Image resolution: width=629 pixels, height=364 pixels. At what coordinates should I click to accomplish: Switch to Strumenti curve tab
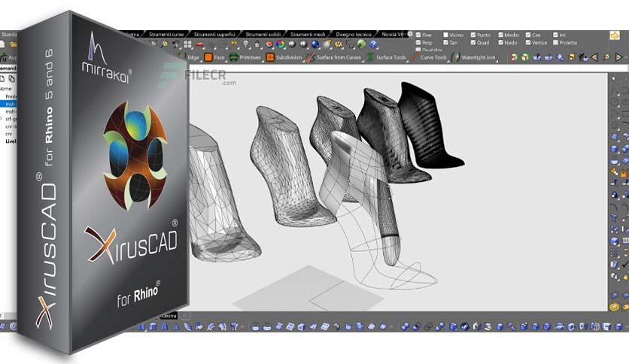pyautogui.click(x=166, y=35)
